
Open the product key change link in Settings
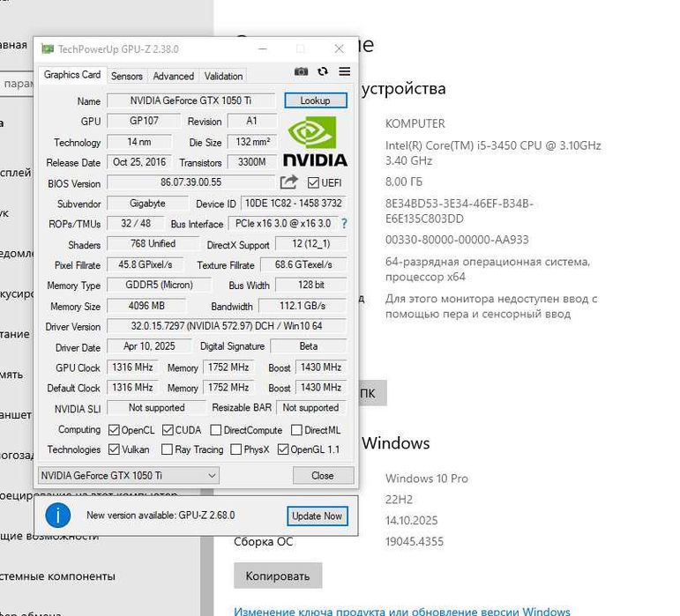401,612
